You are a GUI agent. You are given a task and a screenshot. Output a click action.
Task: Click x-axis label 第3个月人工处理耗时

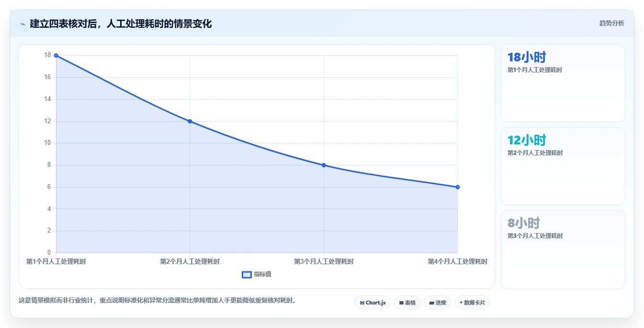pyautogui.click(x=324, y=262)
